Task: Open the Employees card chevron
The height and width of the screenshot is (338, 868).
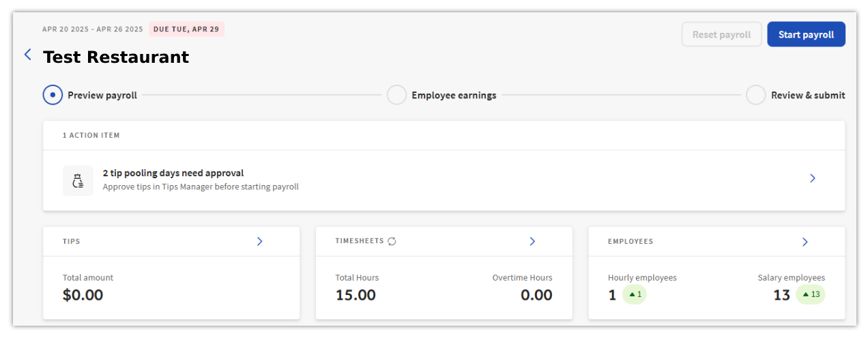Action: 805,242
